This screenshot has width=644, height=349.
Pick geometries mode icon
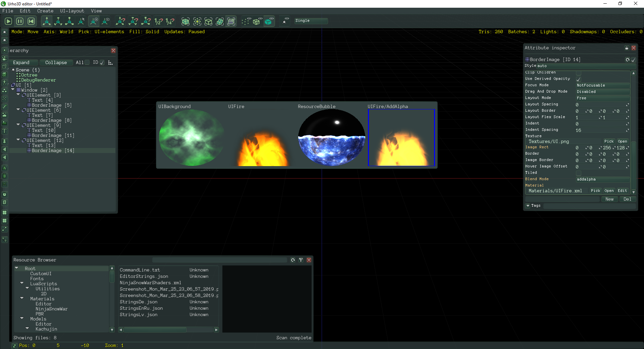pyautogui.click(x=185, y=21)
